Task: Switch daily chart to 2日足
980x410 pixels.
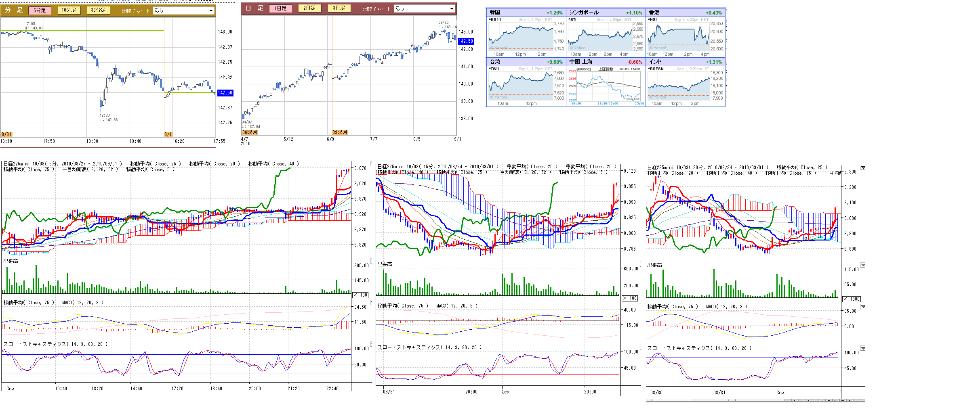Action: pos(309,8)
